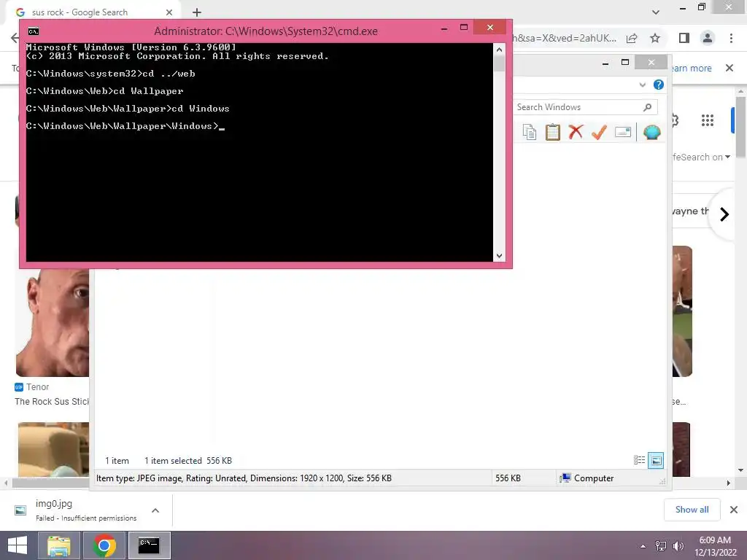The image size is (747, 560).
Task: Open img0.jpg download options arrow
Action: point(155,510)
